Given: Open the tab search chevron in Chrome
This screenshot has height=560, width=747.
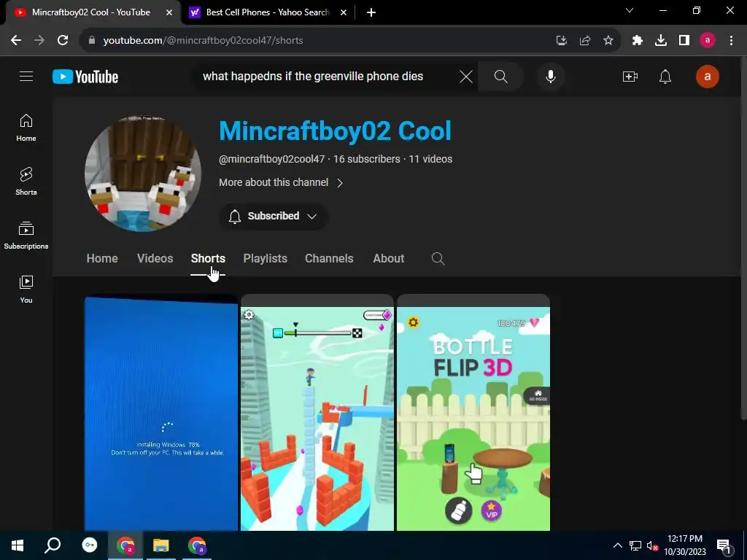Looking at the screenshot, I should (x=630, y=10).
